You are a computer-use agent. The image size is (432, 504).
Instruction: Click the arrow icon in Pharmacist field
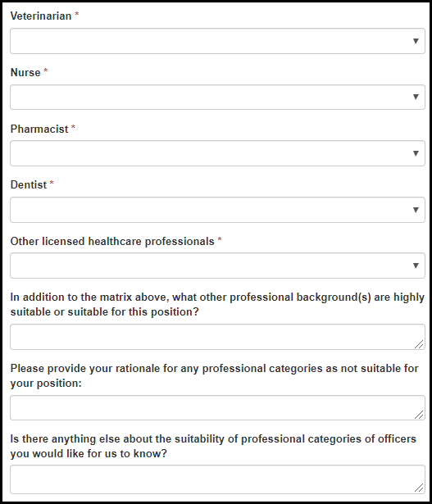[416, 153]
